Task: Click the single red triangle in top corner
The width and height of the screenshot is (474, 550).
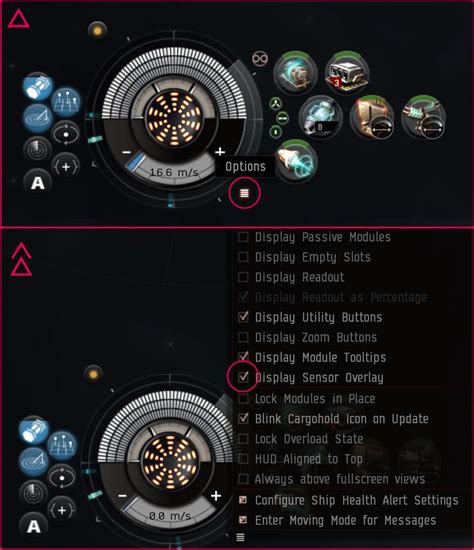Action: (18, 19)
